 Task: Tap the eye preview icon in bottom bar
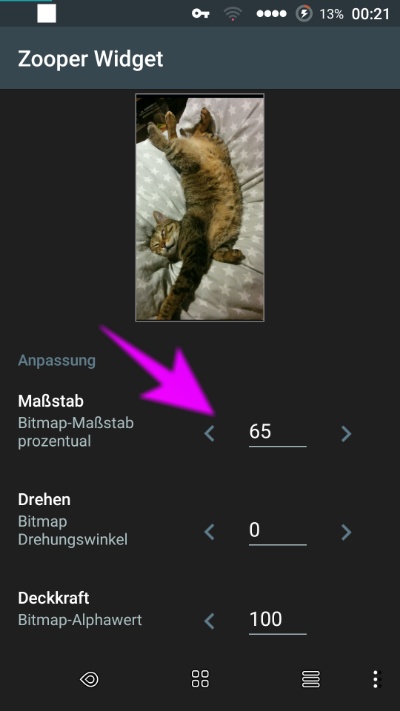click(x=89, y=679)
